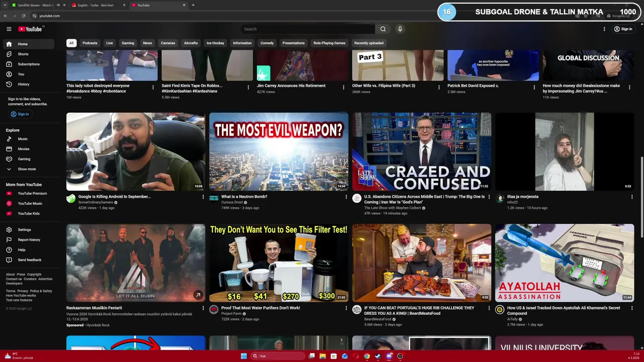Click the YouTube search input field
Viewport: 644px width, 362px height.
(x=308, y=29)
